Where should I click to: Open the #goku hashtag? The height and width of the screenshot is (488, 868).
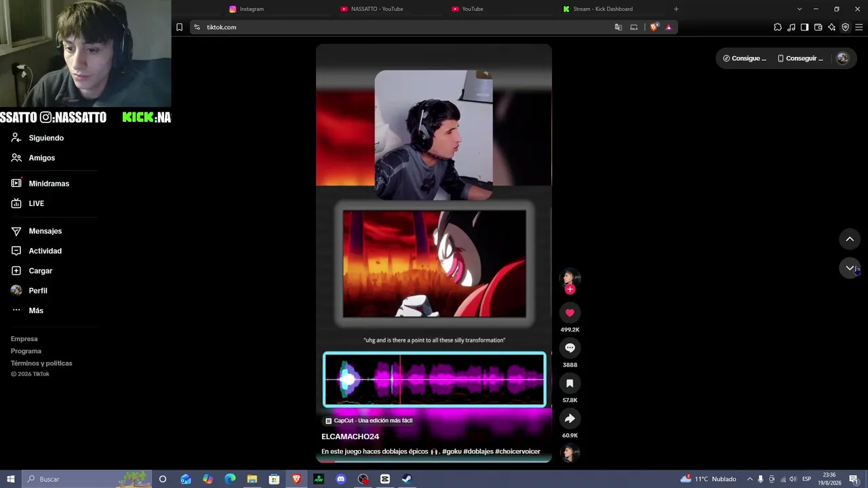pos(452,451)
